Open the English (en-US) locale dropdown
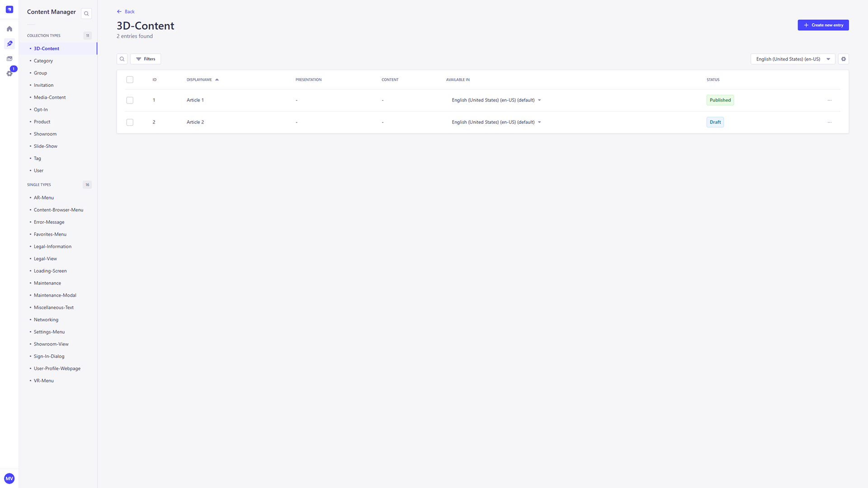868x488 pixels. [x=793, y=59]
